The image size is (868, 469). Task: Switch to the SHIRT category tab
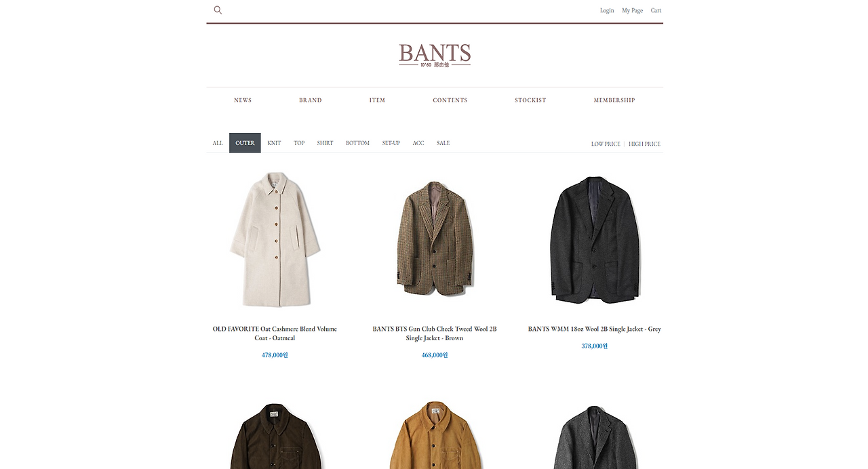point(325,143)
